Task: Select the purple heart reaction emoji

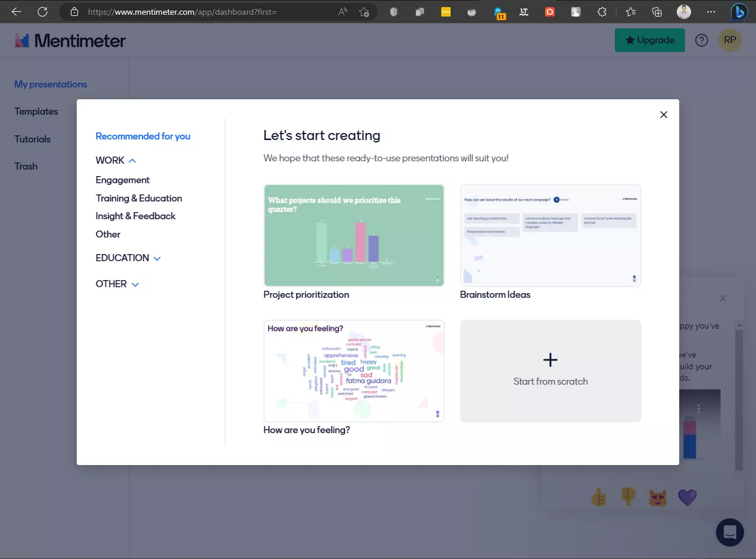Action: [x=687, y=497]
